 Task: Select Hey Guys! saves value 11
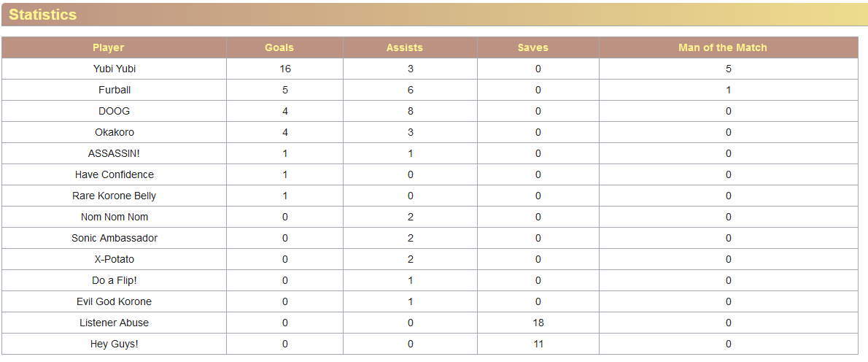(x=538, y=344)
